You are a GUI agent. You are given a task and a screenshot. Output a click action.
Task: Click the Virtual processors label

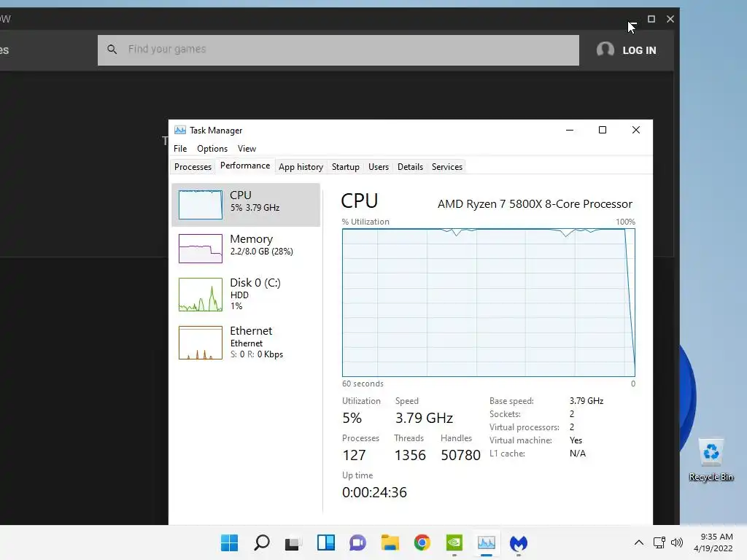click(x=525, y=427)
